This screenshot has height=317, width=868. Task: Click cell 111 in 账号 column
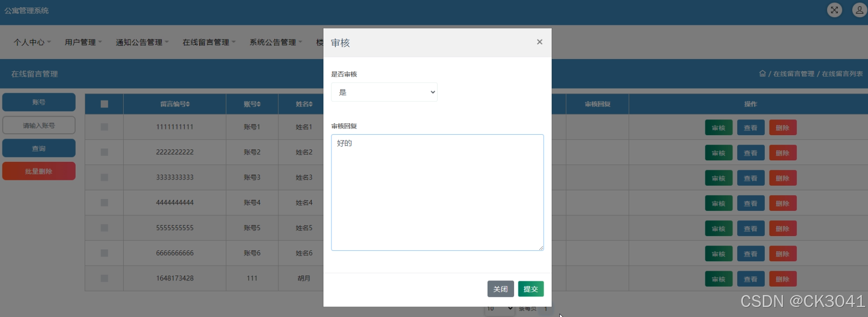(x=252, y=278)
